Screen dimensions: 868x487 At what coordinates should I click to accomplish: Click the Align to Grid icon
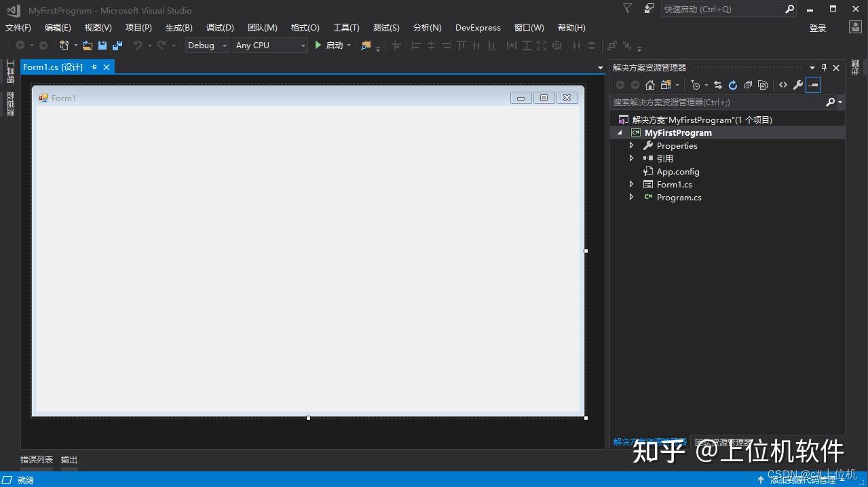396,46
